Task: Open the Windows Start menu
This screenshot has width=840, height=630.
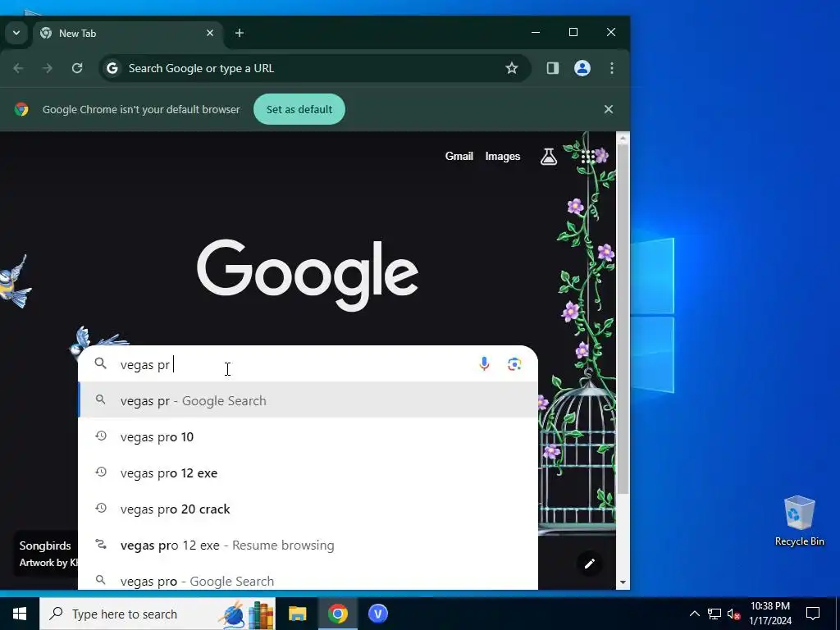Action: [x=20, y=614]
